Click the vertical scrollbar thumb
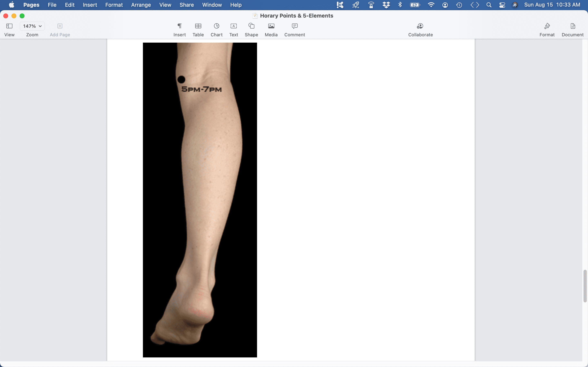Image resolution: width=588 pixels, height=367 pixels. [585, 286]
